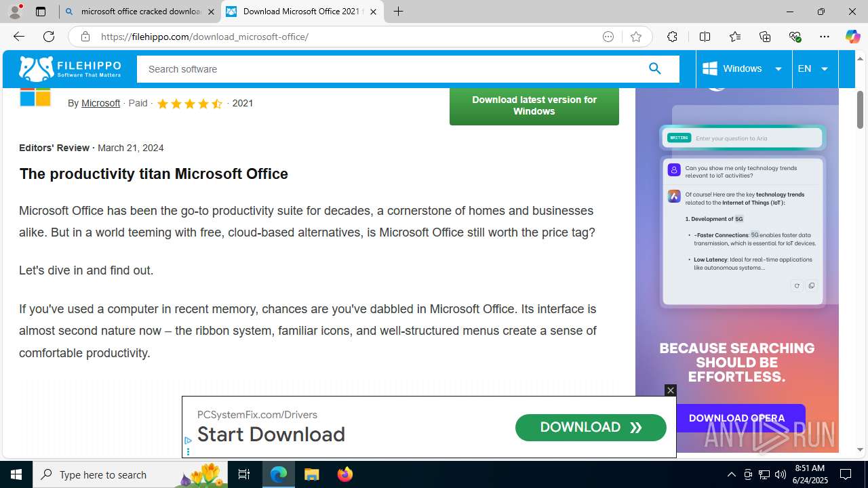Open the network status tray icon
868x488 pixels.
[x=764, y=474]
